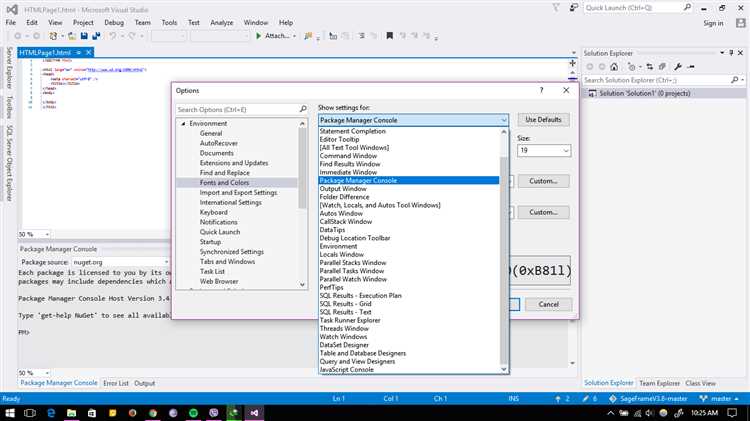Pin the HTMLPage1.html document tab
750x421 pixels.
tap(78, 53)
